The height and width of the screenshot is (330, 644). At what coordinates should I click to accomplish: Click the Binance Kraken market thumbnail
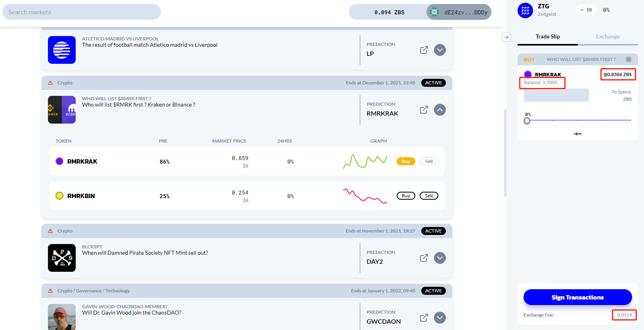tap(62, 110)
